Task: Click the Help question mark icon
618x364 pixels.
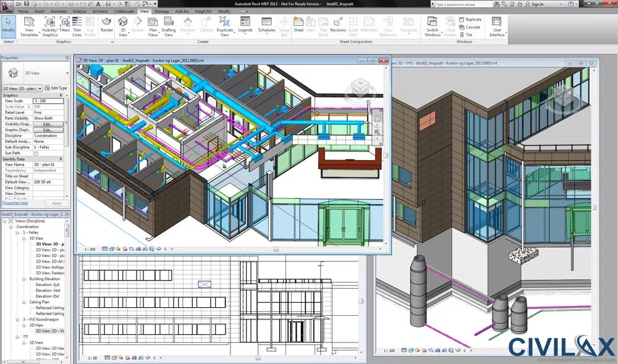Action: pyautogui.click(x=571, y=4)
